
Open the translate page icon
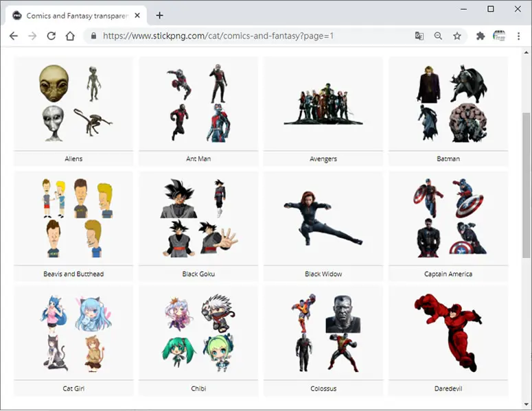click(419, 36)
